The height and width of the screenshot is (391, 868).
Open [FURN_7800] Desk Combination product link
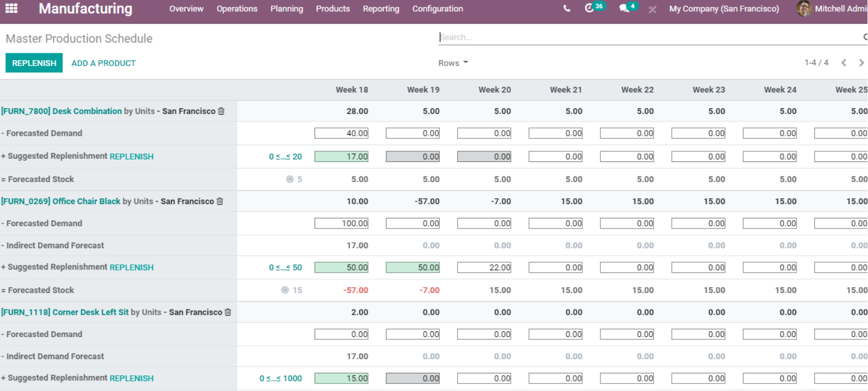coord(61,111)
